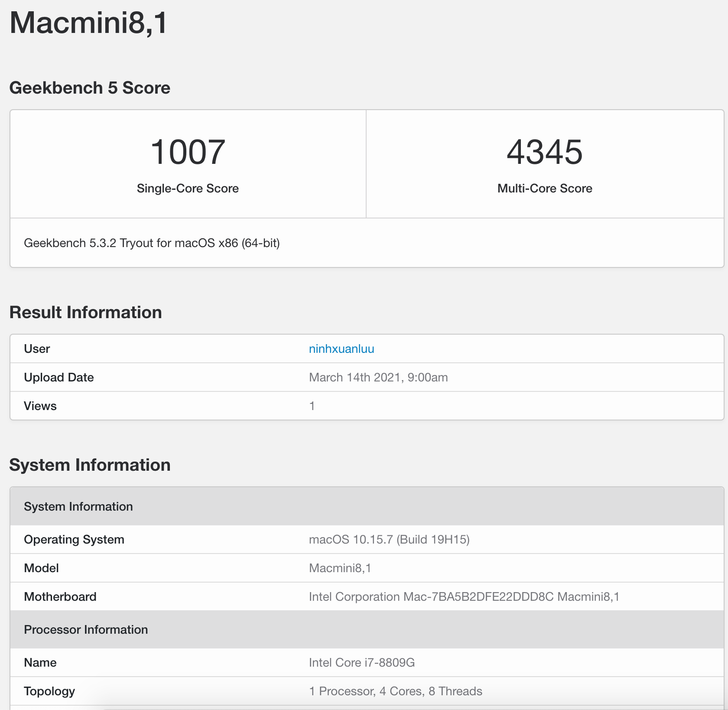Select the Result Information heading
Image resolution: width=728 pixels, height=710 pixels.
[86, 312]
